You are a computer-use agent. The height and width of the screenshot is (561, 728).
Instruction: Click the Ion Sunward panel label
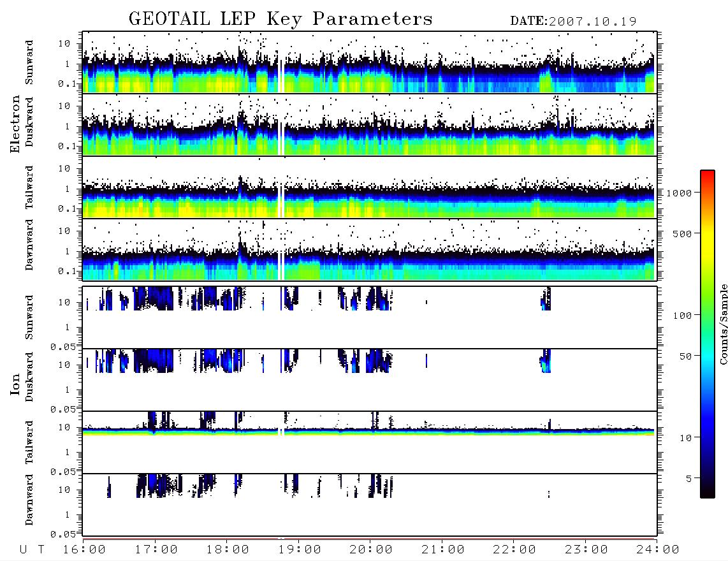point(29,317)
